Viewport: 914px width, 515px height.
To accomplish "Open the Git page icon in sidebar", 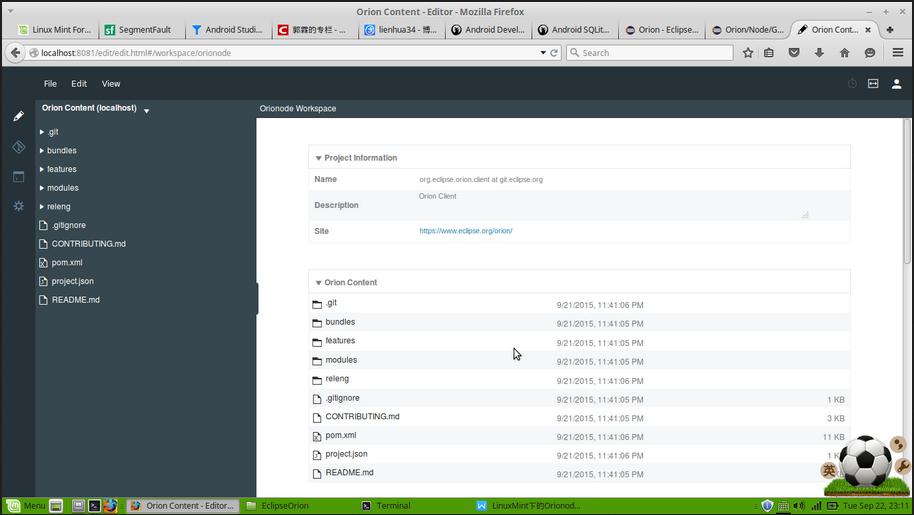I will 19,147.
